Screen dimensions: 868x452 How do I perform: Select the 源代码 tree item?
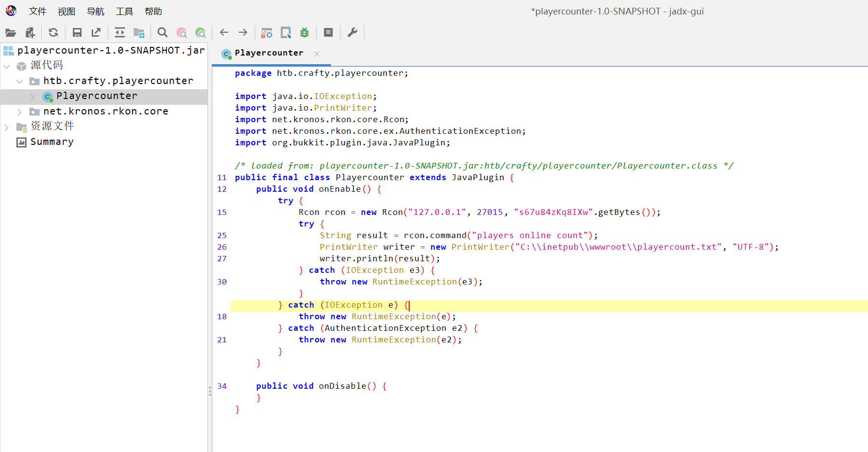(x=47, y=65)
